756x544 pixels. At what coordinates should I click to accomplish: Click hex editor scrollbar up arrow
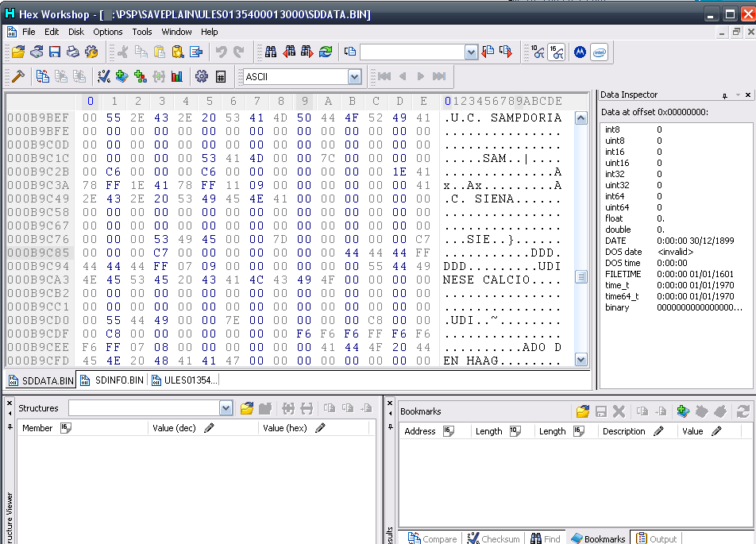point(581,118)
